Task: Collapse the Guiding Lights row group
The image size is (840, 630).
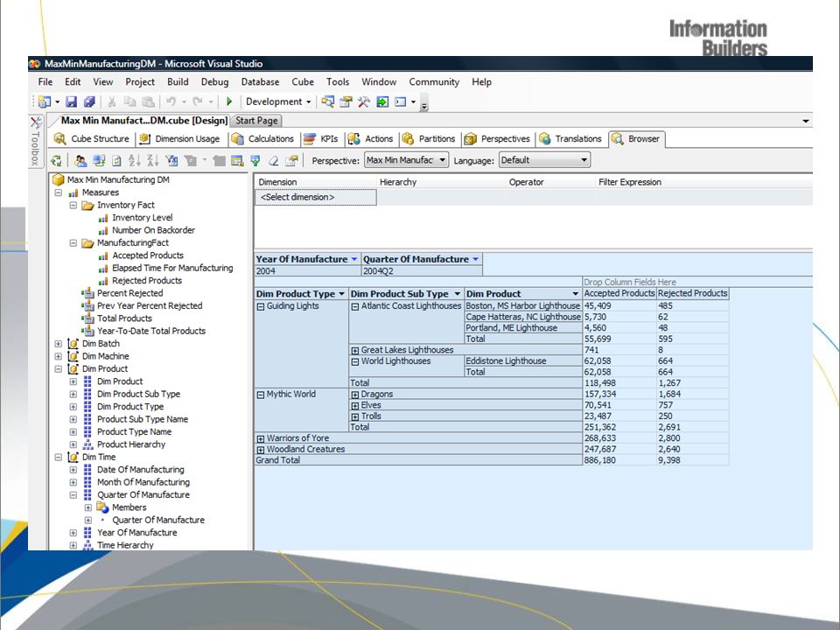Action: 261,307
